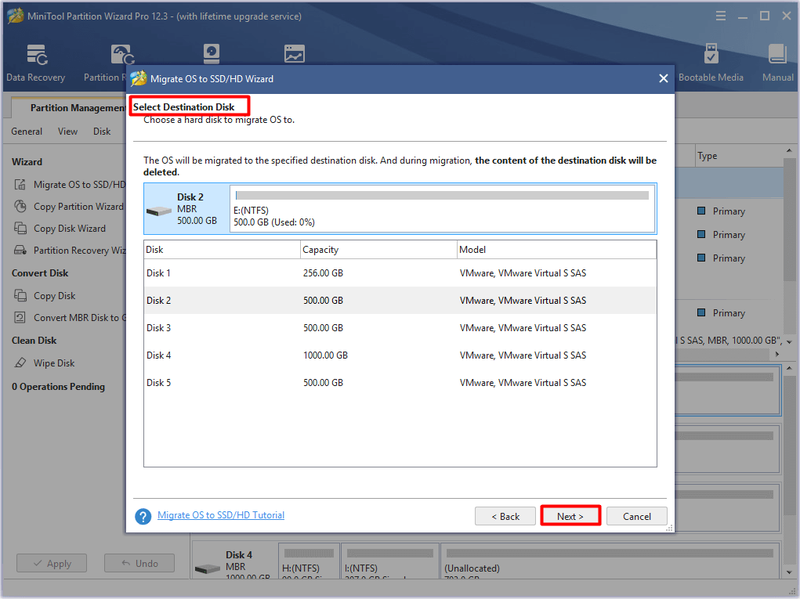Click 0 Operations Pending label
This screenshot has height=599, width=800.
click(58, 387)
